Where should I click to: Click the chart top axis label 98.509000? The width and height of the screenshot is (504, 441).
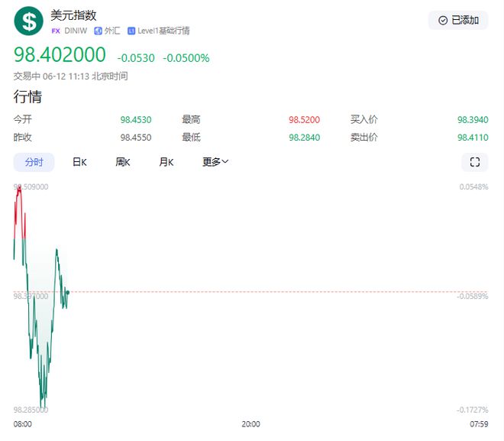[x=31, y=187]
